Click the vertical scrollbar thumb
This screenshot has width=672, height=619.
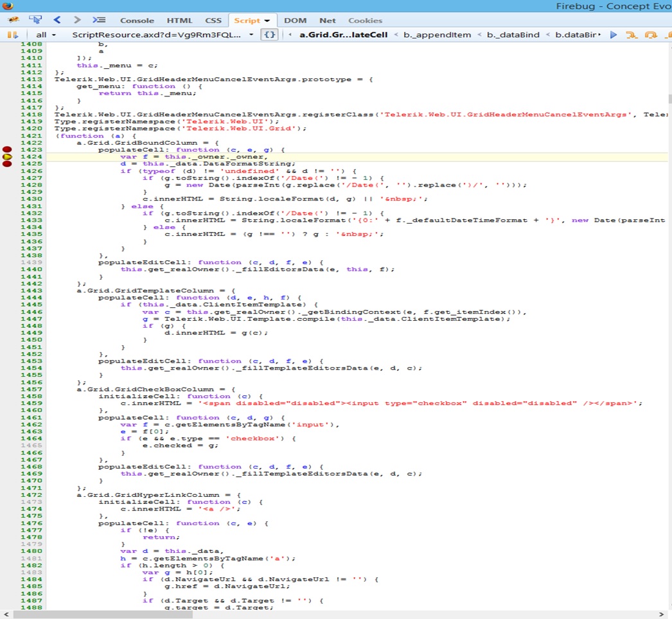point(670,99)
